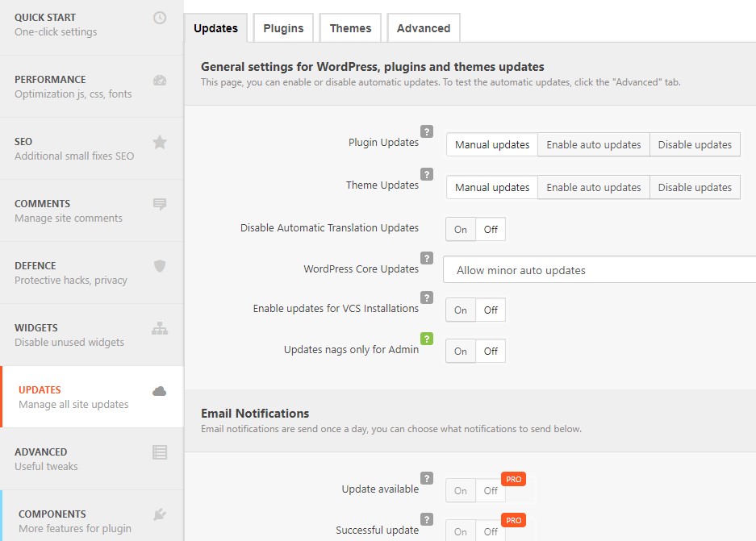Choose Manual updates for Plugin Updates
The image size is (756, 541).
[x=492, y=145]
